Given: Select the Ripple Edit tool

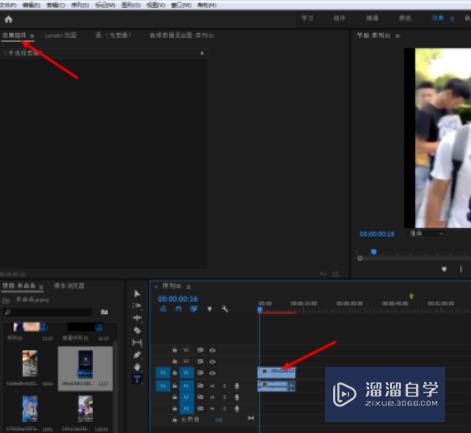Looking at the screenshot, I should (137, 318).
